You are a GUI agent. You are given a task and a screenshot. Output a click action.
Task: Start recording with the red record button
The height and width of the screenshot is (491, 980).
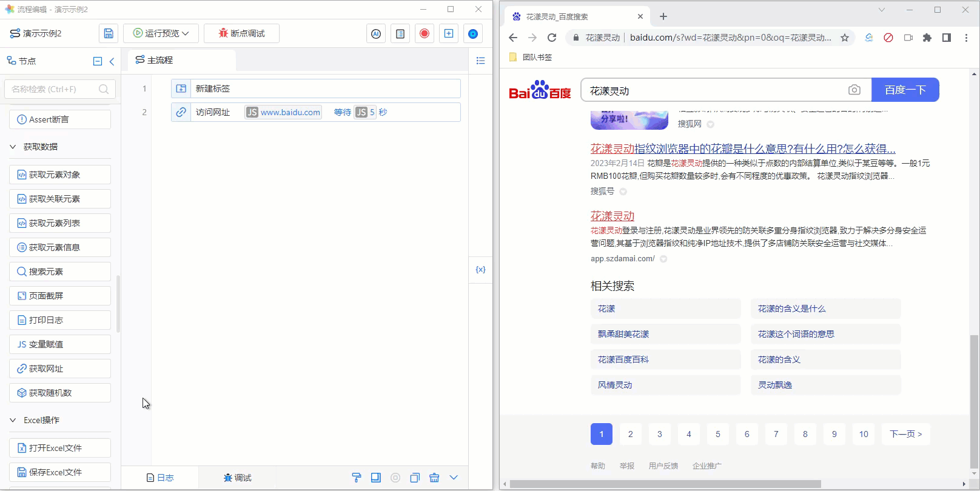coord(425,33)
